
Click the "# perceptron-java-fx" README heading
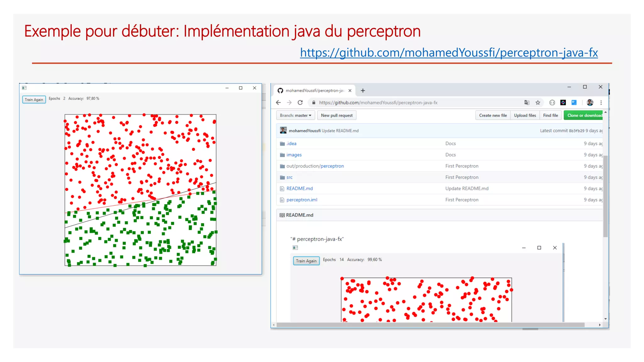click(317, 239)
